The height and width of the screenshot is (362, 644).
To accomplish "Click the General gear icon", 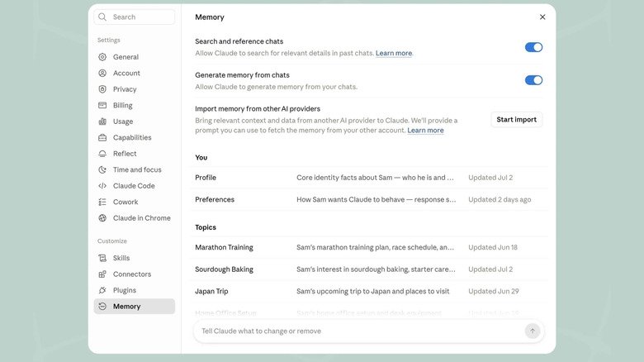I will pyautogui.click(x=102, y=57).
